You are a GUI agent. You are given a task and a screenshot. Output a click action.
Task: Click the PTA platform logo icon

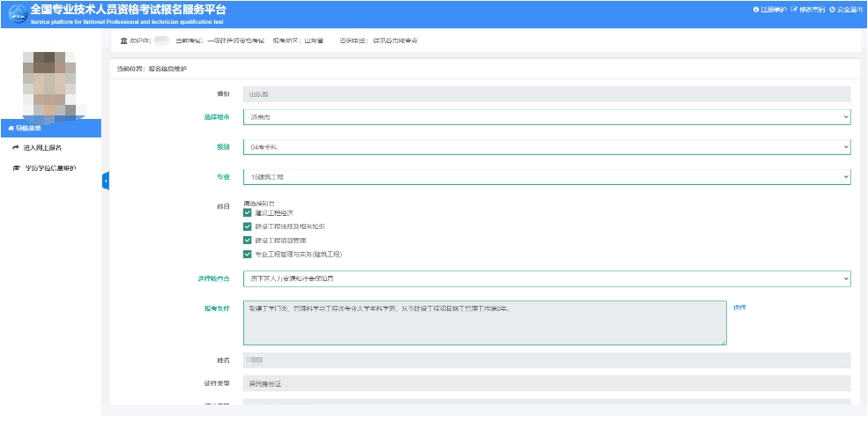coord(17,13)
